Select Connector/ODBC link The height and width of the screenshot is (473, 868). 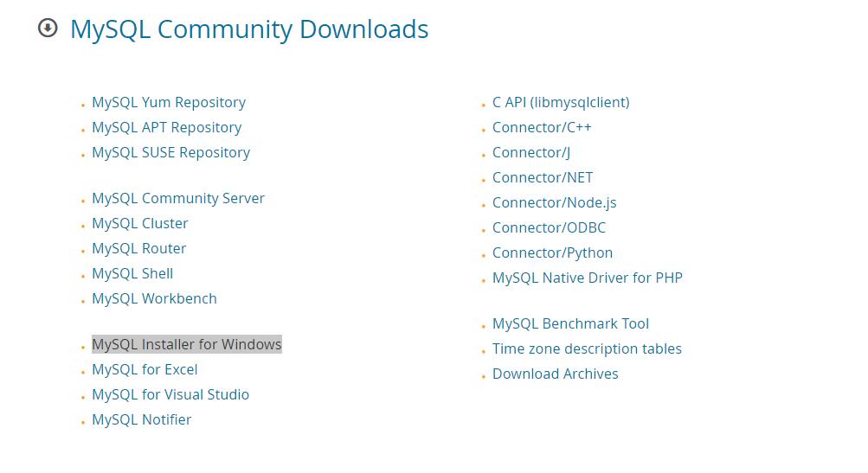click(550, 228)
